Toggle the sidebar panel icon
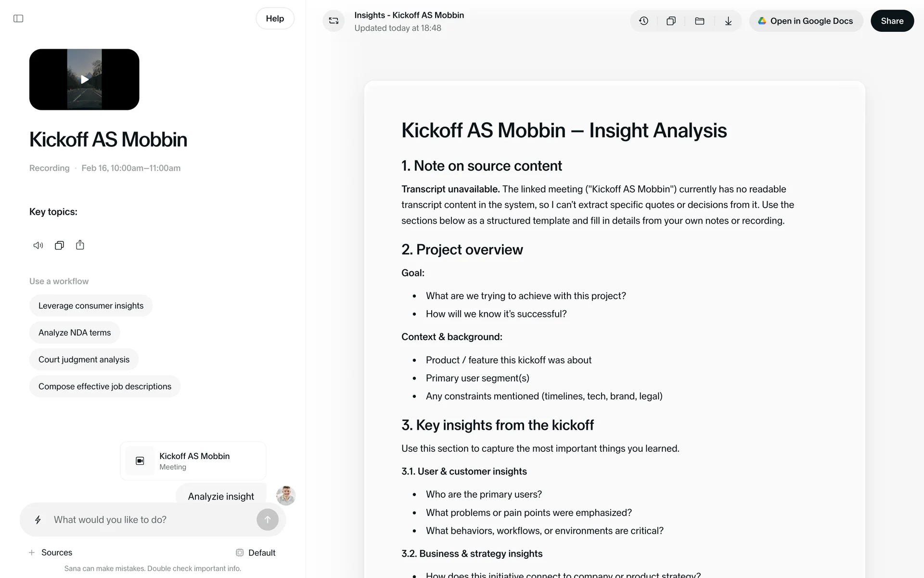 coord(18,18)
